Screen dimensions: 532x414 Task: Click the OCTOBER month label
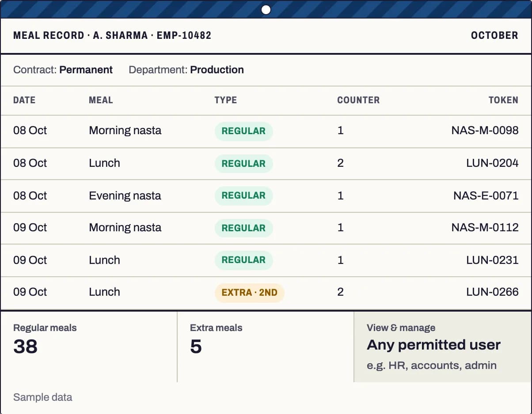[x=494, y=35]
